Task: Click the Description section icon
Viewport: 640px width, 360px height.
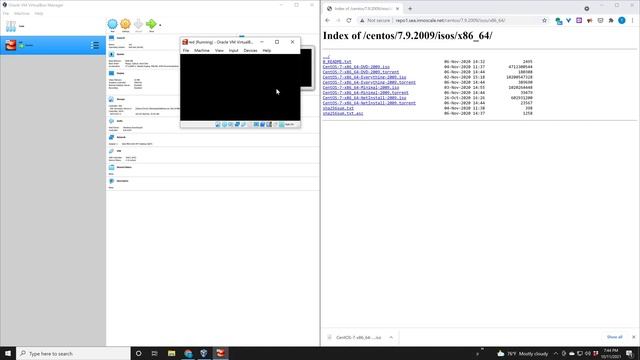Action: 111,181
